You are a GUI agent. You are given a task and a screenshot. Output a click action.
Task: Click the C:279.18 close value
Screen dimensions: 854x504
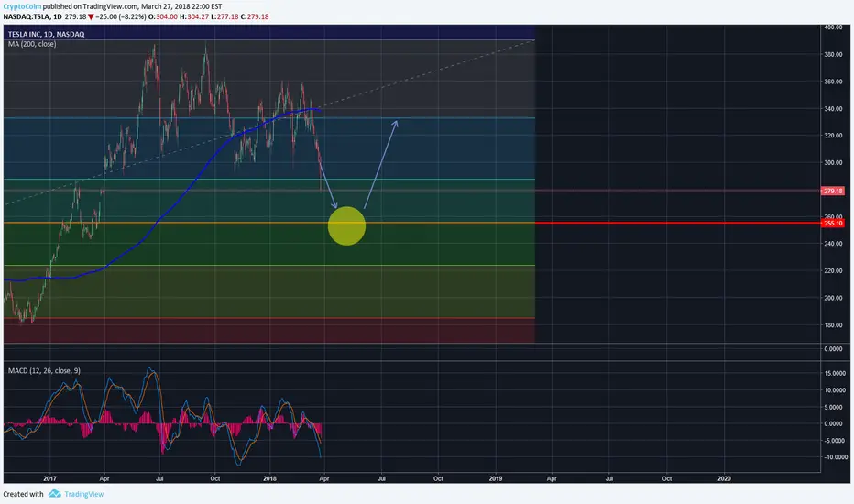(x=255, y=16)
